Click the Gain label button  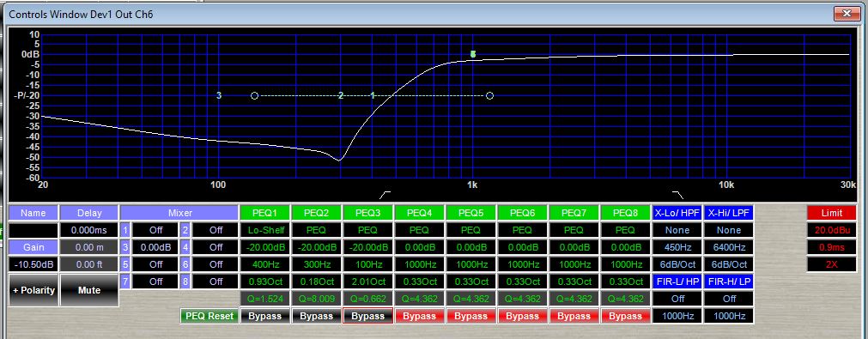tap(33, 247)
